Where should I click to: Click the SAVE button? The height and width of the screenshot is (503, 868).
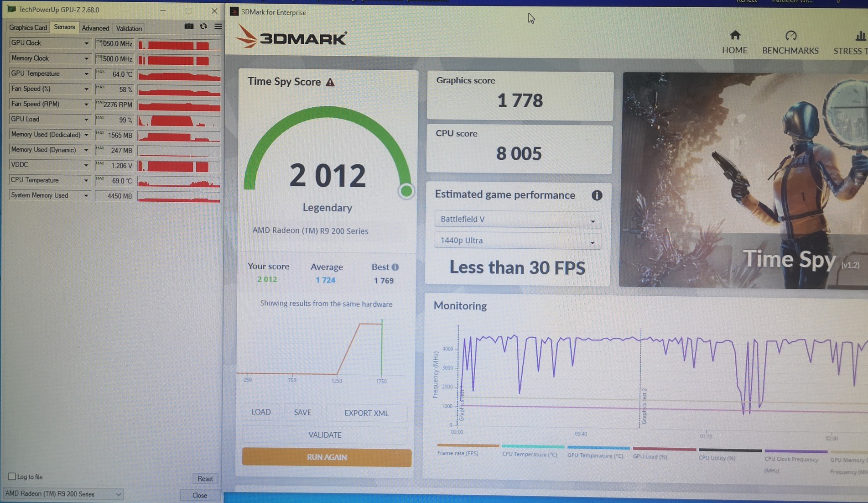(302, 412)
